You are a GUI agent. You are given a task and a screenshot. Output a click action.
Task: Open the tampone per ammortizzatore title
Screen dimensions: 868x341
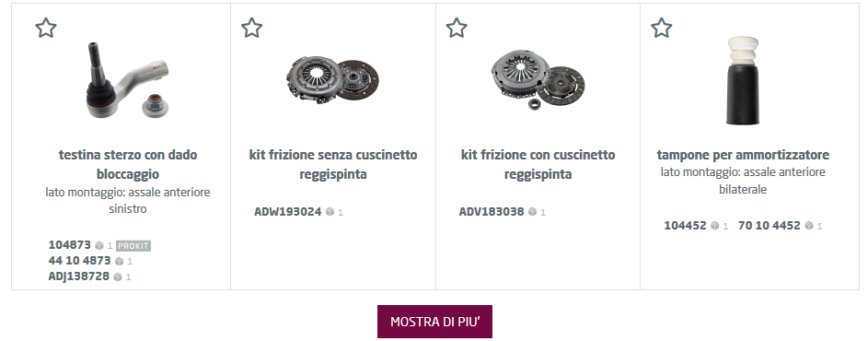[x=743, y=155]
